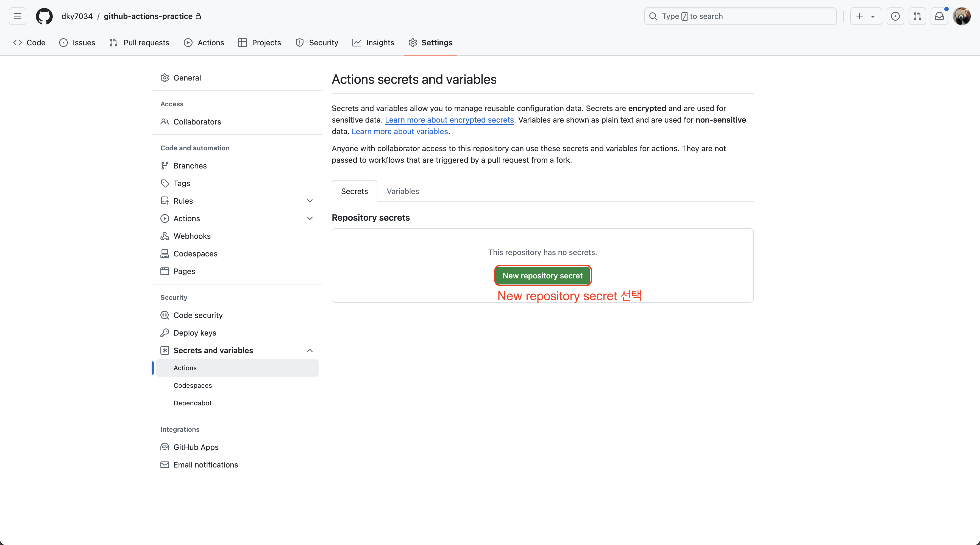
Task: Expand the Rules sidebar section
Action: pos(310,201)
